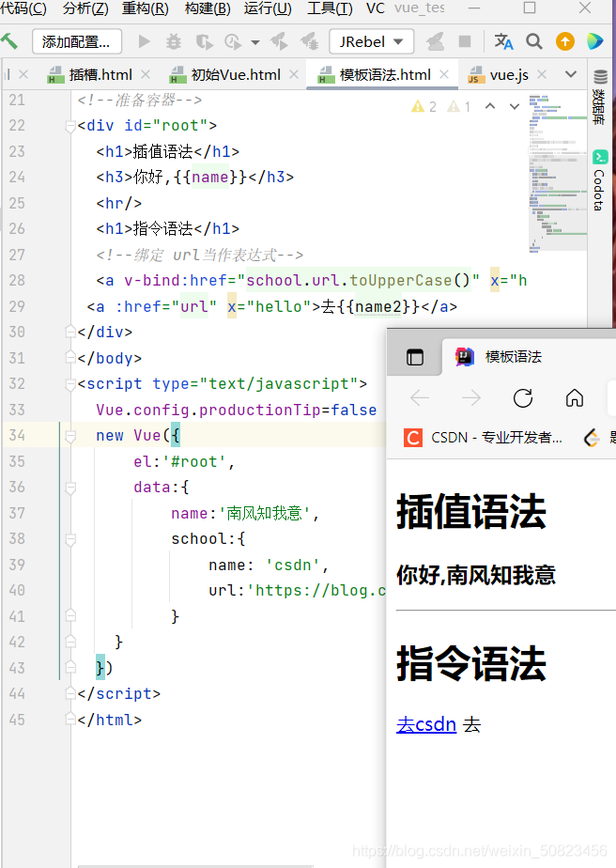Screen dimensions: 616x868
Task: Go to next highlighted error arrow
Action: 515,106
